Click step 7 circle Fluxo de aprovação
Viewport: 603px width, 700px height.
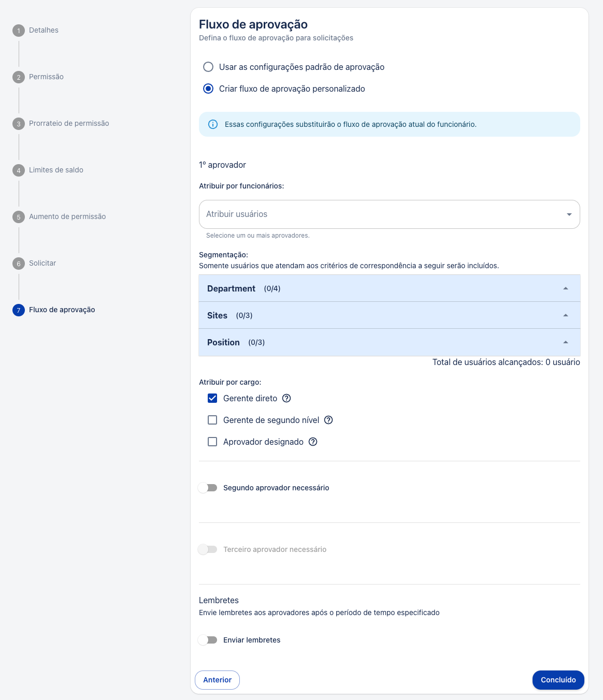tap(19, 310)
